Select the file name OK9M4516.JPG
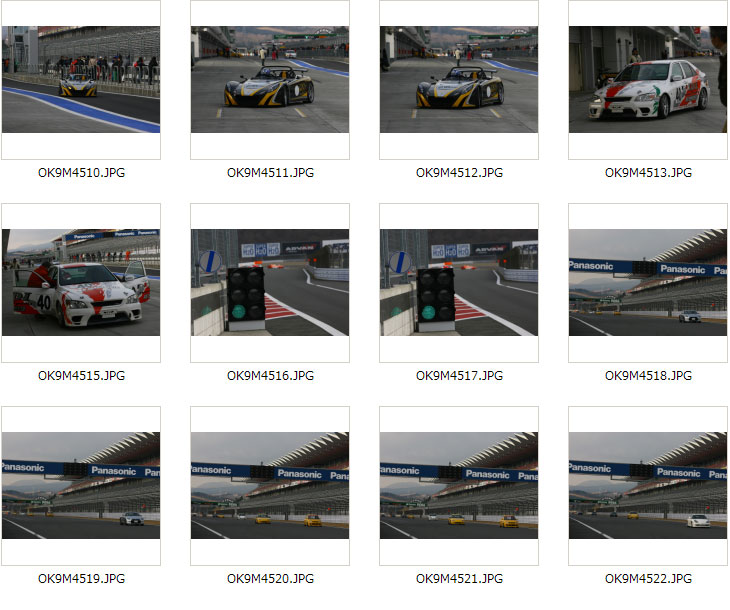This screenshot has height=610, width=730. (270, 376)
